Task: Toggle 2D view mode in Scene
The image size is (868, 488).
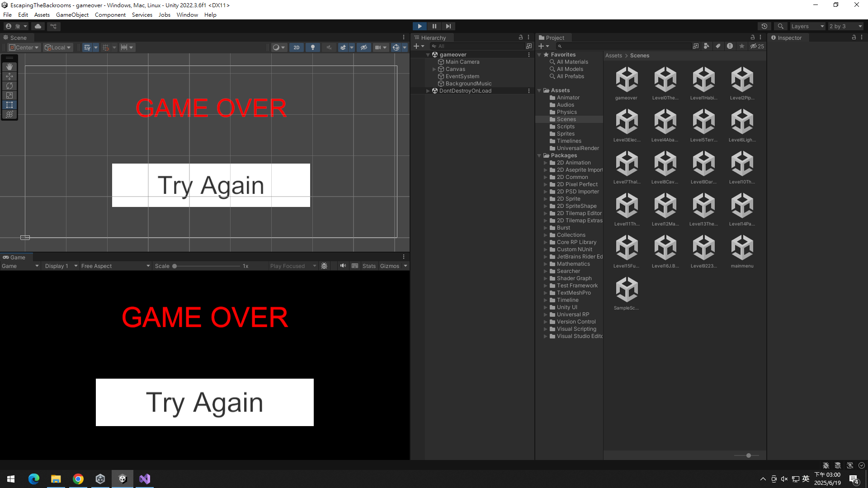Action: pyautogui.click(x=297, y=47)
